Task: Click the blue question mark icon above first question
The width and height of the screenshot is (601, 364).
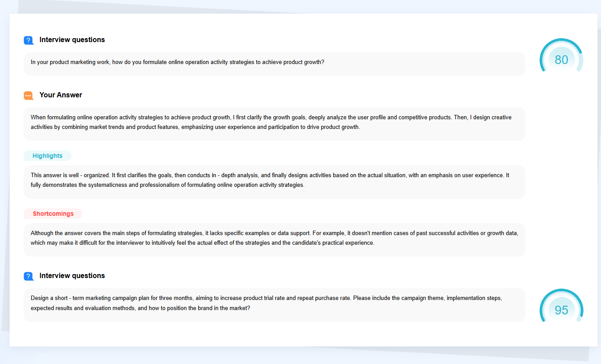Action: pos(29,40)
